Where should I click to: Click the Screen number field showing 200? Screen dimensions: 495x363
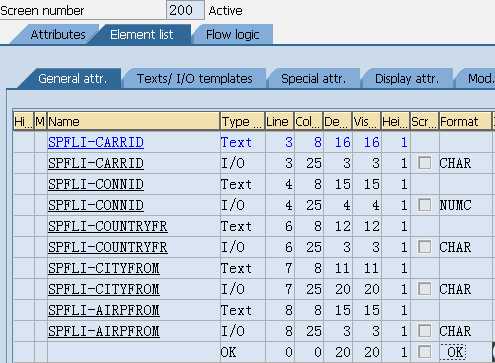(185, 10)
